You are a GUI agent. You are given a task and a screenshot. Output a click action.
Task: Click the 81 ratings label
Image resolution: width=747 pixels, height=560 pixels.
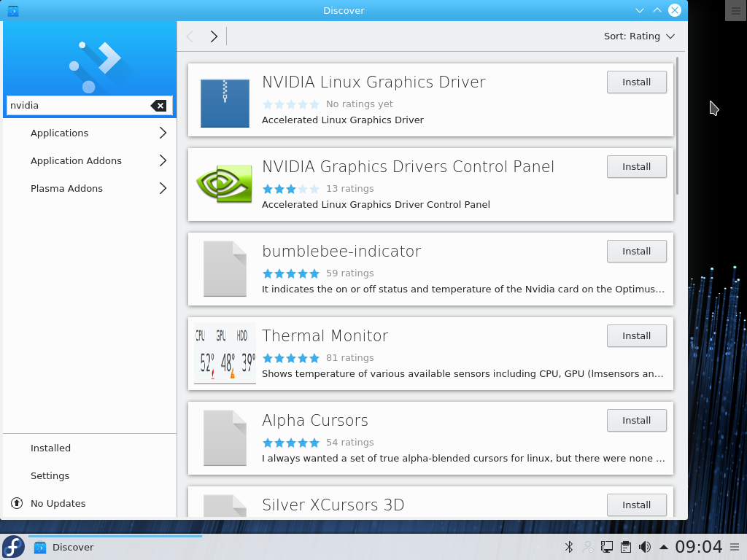coord(349,358)
